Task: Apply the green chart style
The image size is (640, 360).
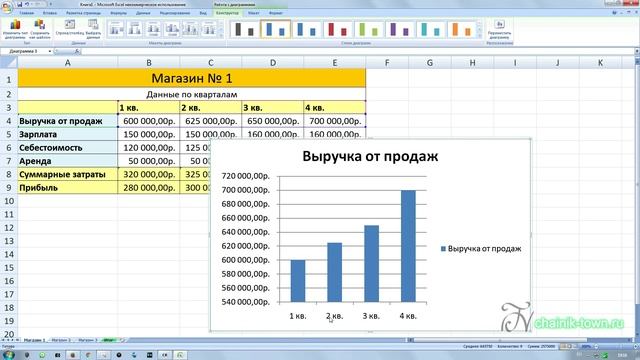Action: coord(369,29)
